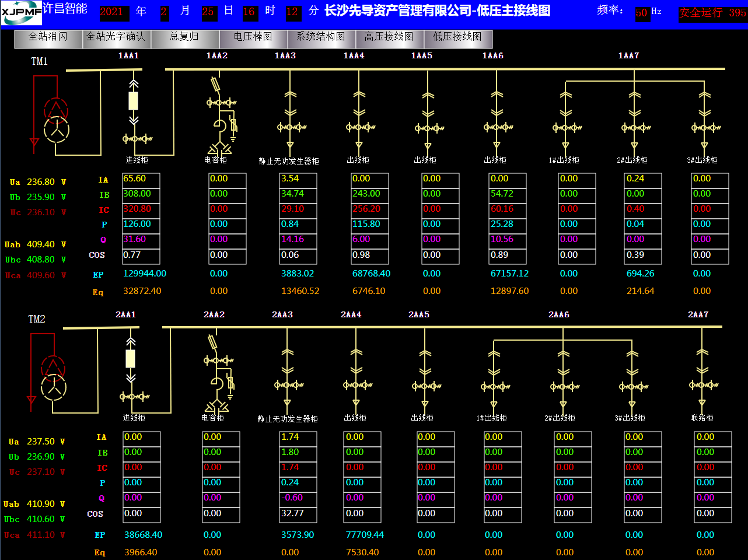Image resolution: width=748 pixels, height=560 pixels.
Task: Open the 高压接线图 high-voltage diagram
Action: tap(389, 37)
